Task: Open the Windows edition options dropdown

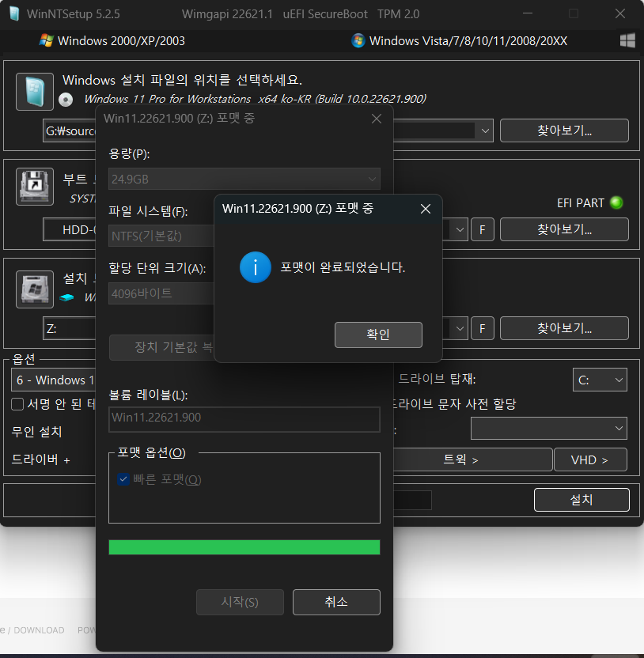Action: 54,380
